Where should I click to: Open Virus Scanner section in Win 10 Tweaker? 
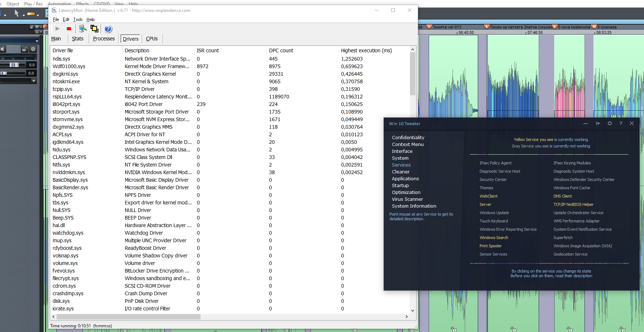pyautogui.click(x=407, y=199)
